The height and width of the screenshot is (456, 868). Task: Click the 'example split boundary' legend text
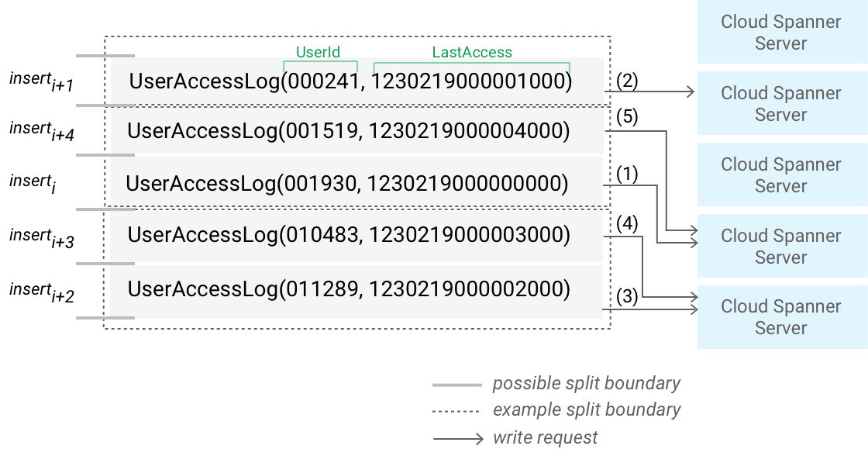[587, 410]
